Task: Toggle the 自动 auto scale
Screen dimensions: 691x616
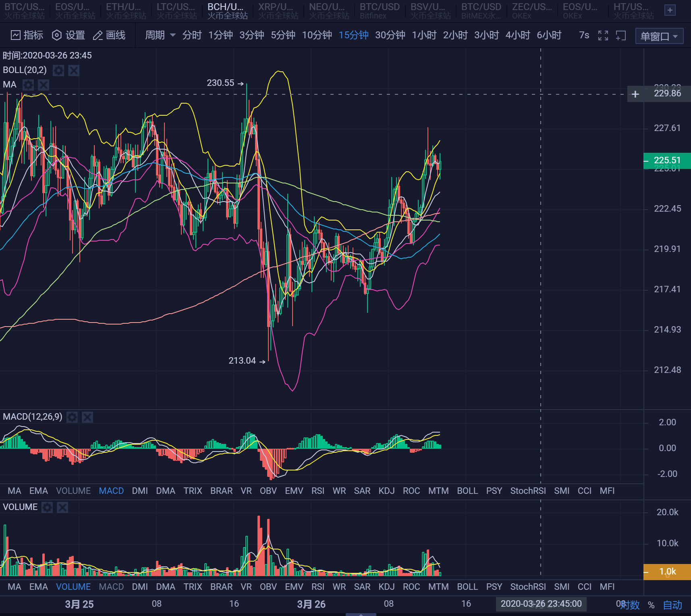Action: point(672,605)
